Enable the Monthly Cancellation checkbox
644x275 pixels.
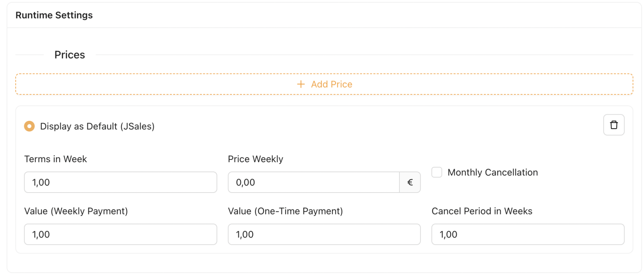437,172
